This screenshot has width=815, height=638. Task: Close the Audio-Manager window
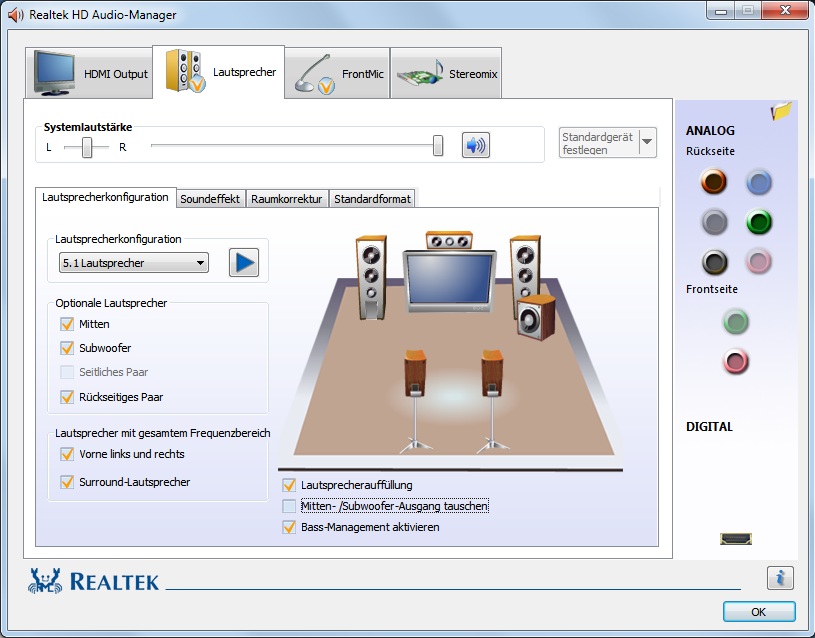click(x=784, y=10)
